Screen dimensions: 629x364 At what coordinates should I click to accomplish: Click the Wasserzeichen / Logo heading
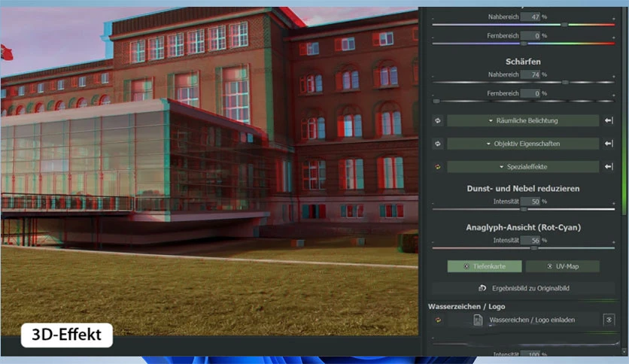[x=466, y=307]
